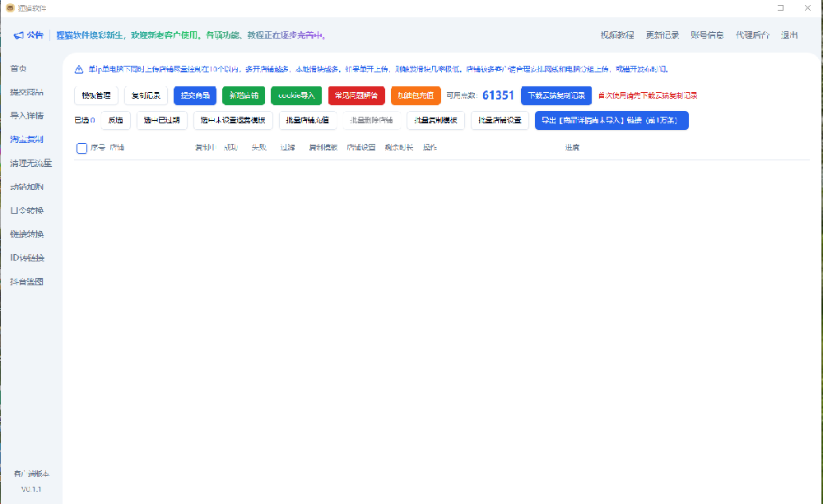
Task: Click the green cookie导入 button
Action: click(x=296, y=95)
